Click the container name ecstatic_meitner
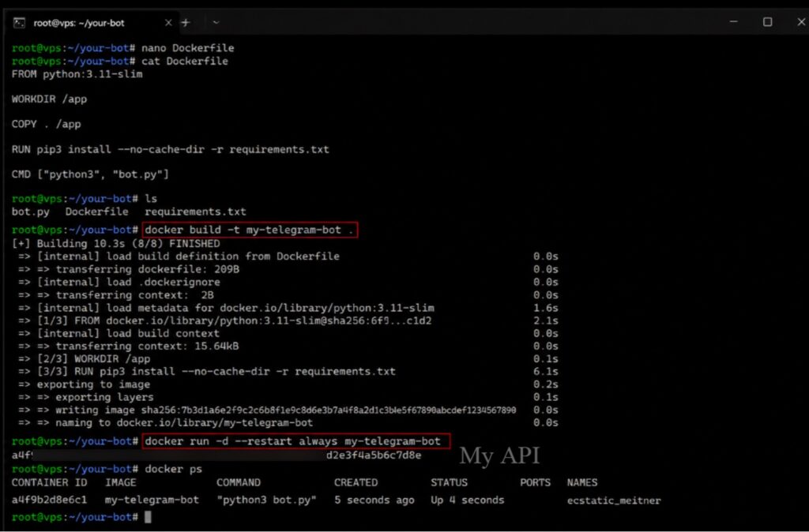809x532 pixels. (x=613, y=500)
